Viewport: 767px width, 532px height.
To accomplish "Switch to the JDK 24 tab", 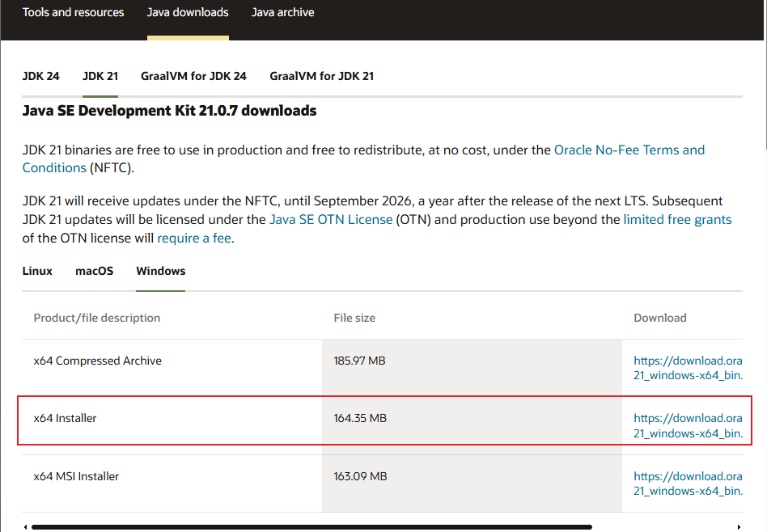I will (40, 76).
